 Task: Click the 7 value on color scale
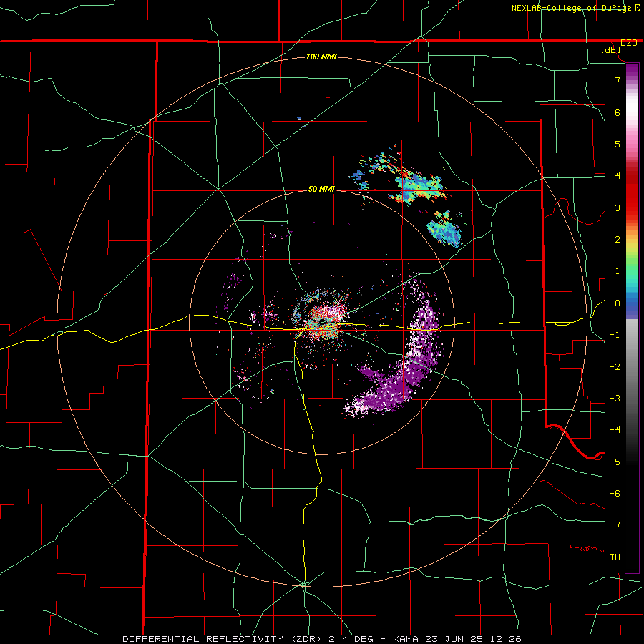618,80
